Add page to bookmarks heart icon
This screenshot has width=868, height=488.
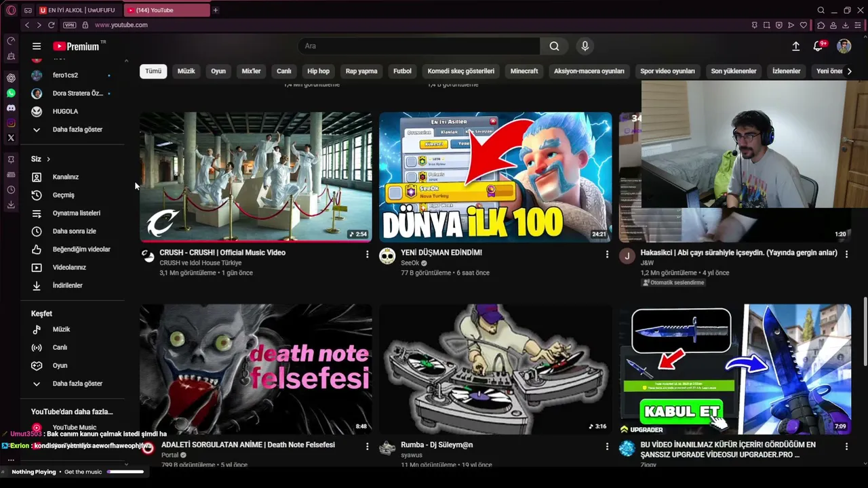click(x=804, y=25)
